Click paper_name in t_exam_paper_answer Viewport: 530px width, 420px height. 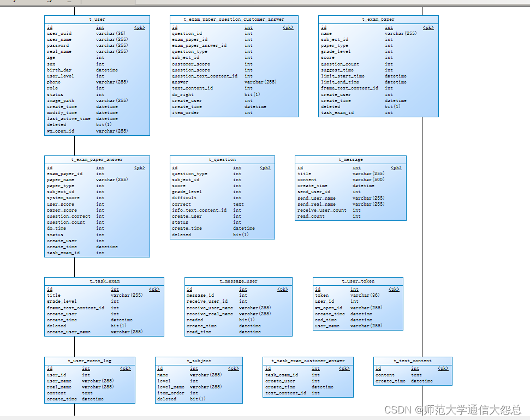pyautogui.click(x=61, y=180)
